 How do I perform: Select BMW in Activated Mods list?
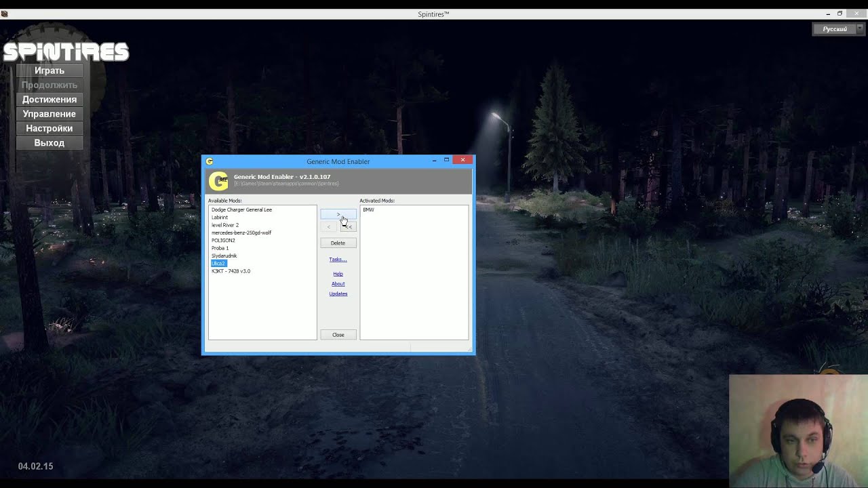368,209
